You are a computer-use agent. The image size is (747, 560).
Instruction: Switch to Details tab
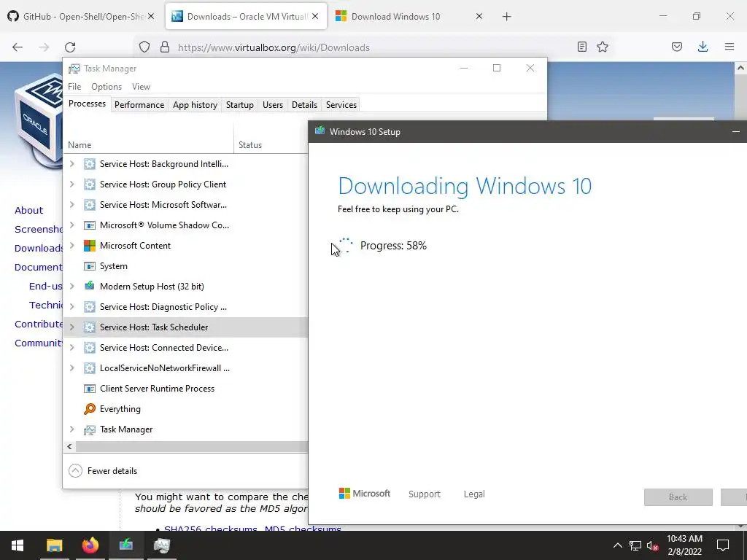[304, 105]
